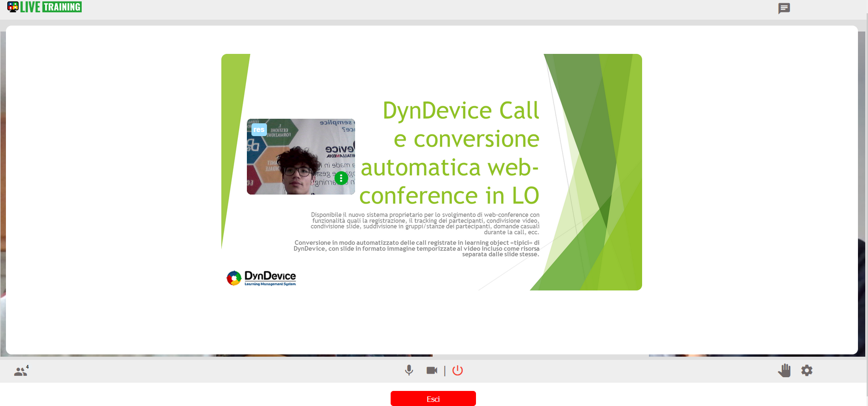This screenshot has width=868, height=406.
Task: Click the red Esci button
Action: (433, 399)
